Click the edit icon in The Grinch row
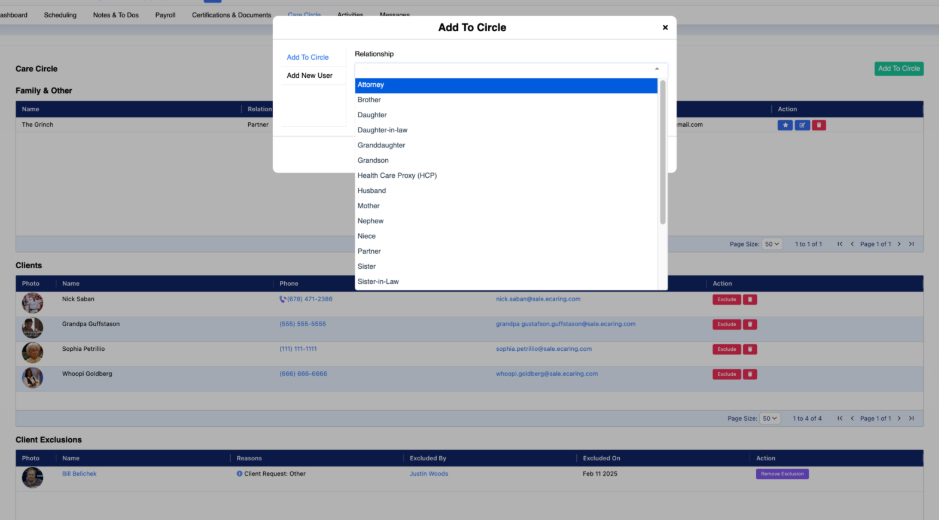 (802, 125)
